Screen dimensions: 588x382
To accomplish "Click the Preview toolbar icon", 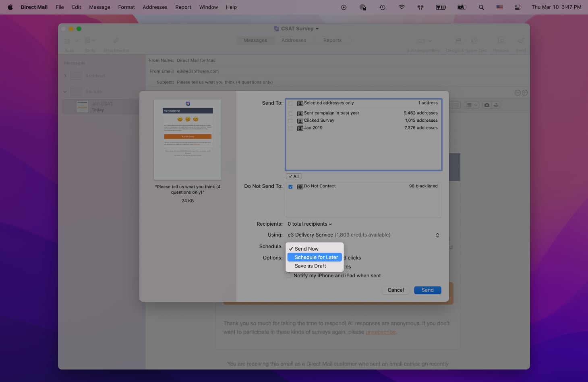I will 501,41.
